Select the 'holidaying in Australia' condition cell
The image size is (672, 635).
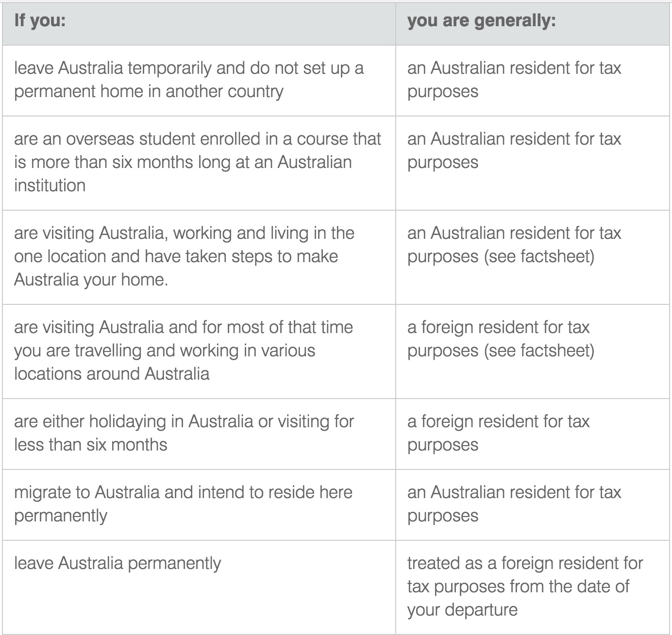point(199,434)
